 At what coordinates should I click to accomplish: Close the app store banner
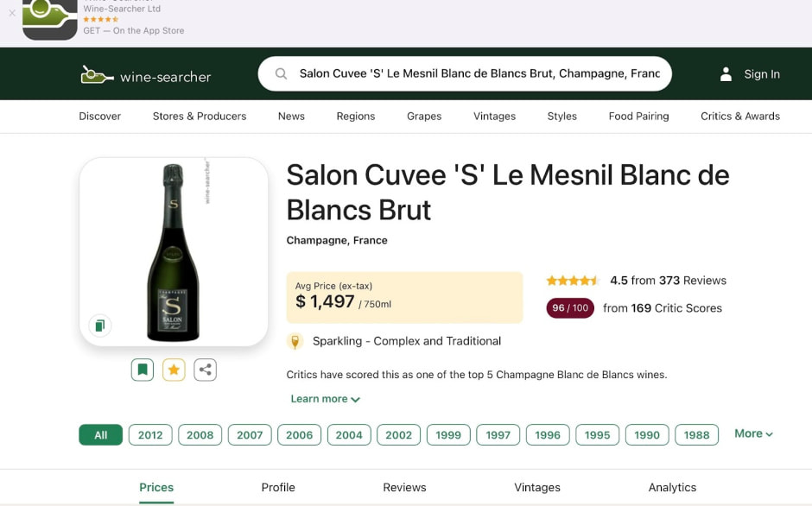tap(12, 13)
